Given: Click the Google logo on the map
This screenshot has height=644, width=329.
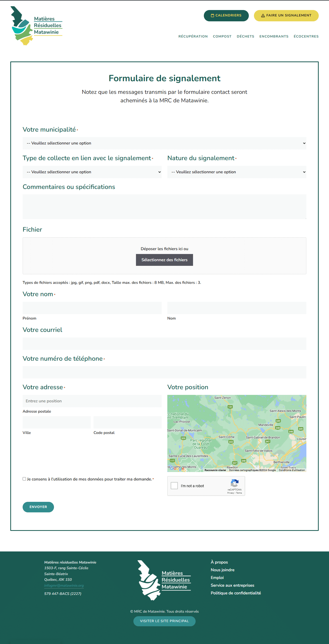Looking at the screenshot, I should point(177,468).
